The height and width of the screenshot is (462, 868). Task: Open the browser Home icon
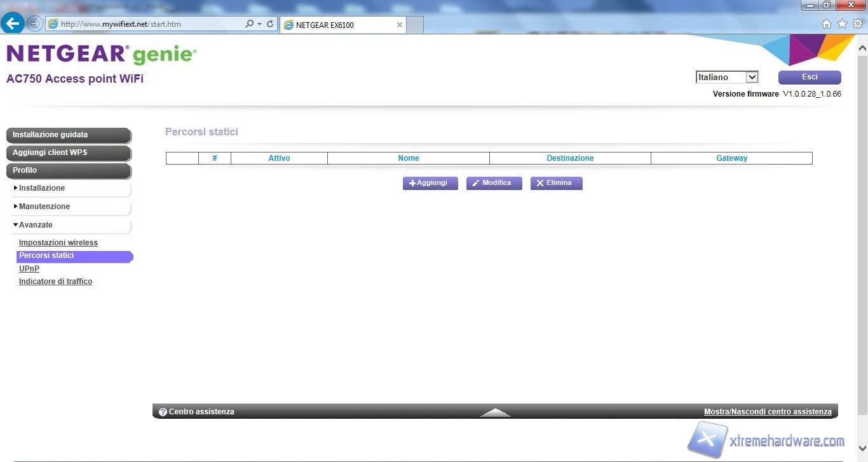[826, 24]
